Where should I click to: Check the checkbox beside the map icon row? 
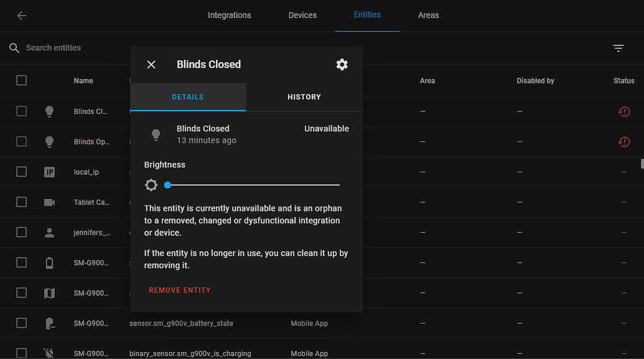click(21, 293)
